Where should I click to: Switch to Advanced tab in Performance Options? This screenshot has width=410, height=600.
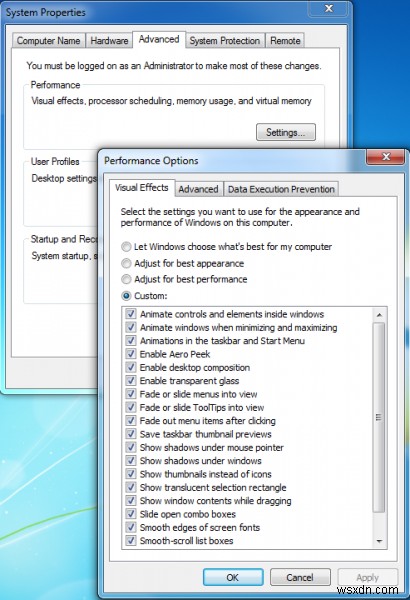[198, 189]
